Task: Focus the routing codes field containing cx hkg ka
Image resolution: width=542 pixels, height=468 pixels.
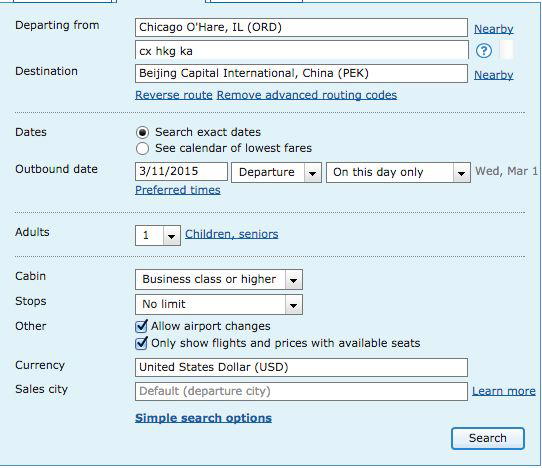Action: click(301, 51)
